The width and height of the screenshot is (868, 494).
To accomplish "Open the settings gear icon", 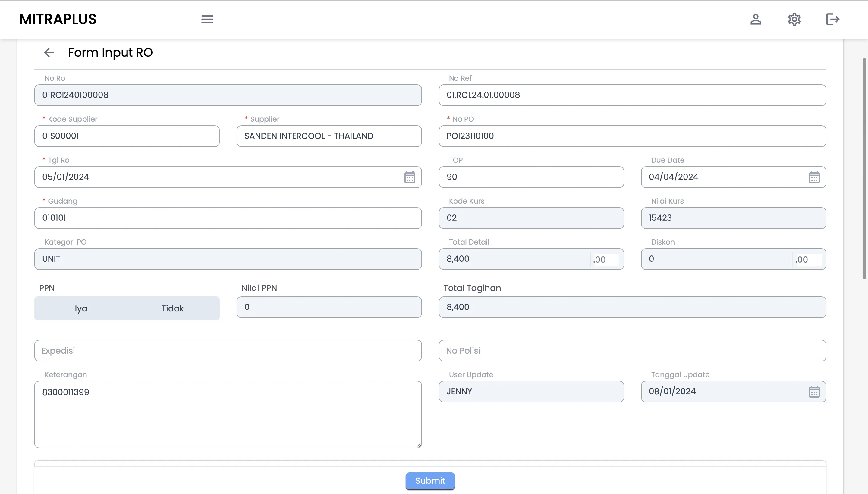I will coord(794,19).
